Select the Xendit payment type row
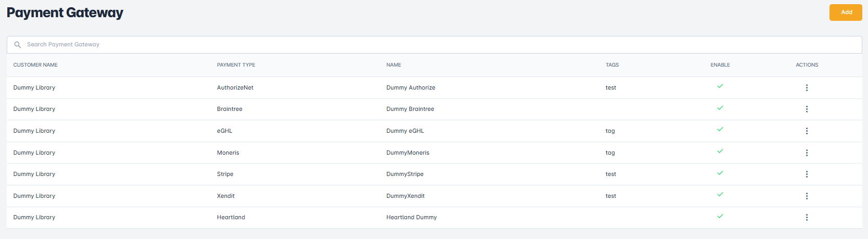Image resolution: width=868 pixels, height=239 pixels. 226,196
